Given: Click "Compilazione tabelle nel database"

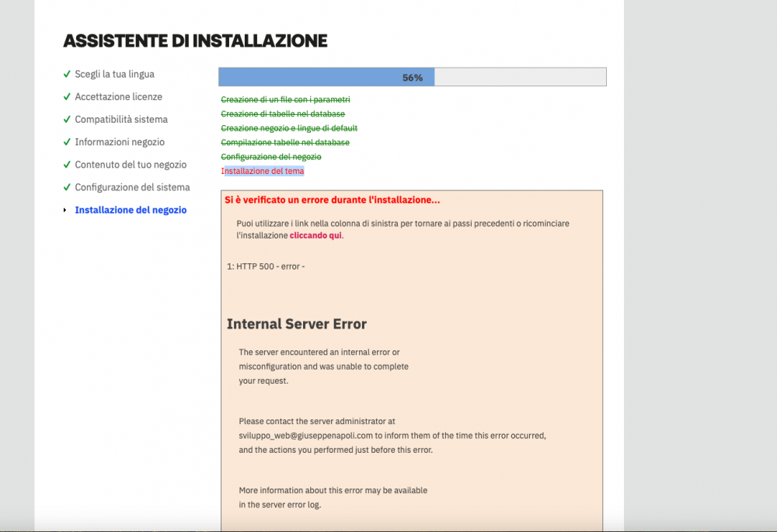Looking at the screenshot, I should (286, 142).
